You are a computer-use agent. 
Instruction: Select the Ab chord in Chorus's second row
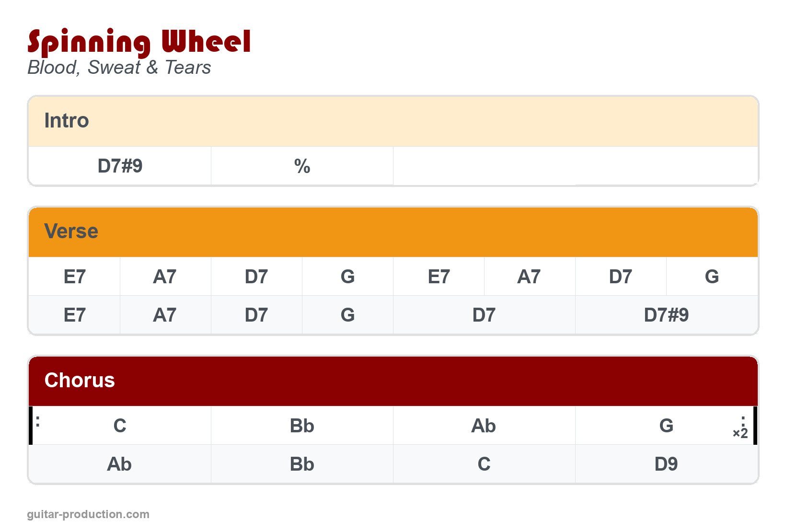[120, 464]
